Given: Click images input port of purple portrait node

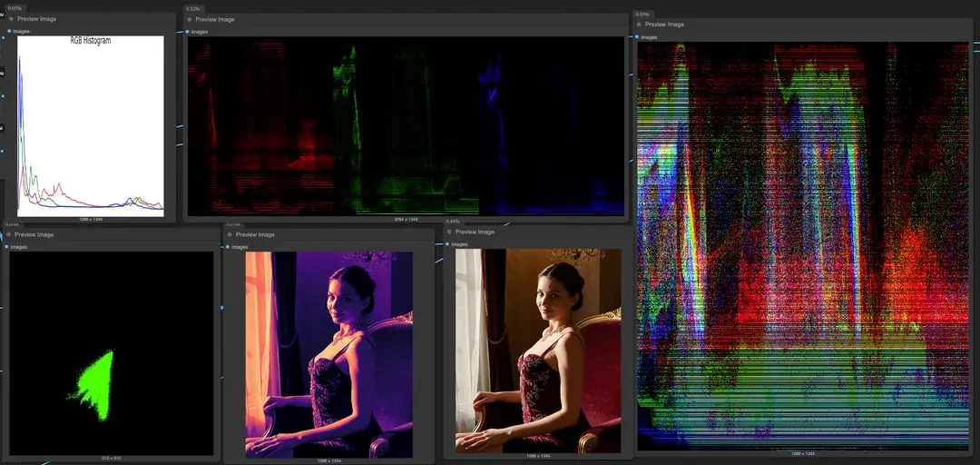Looking at the screenshot, I should coord(227,247).
